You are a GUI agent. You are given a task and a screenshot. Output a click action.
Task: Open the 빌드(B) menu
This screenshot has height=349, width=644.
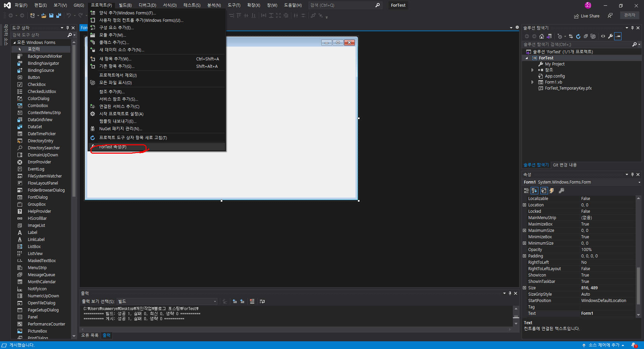[x=125, y=5]
